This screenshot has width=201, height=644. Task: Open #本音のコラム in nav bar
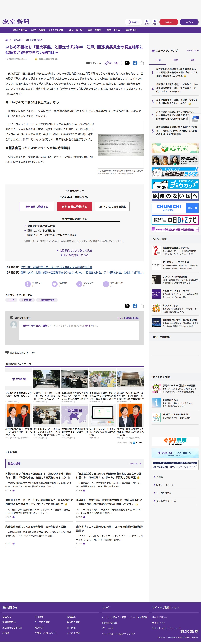tap(20, 30)
